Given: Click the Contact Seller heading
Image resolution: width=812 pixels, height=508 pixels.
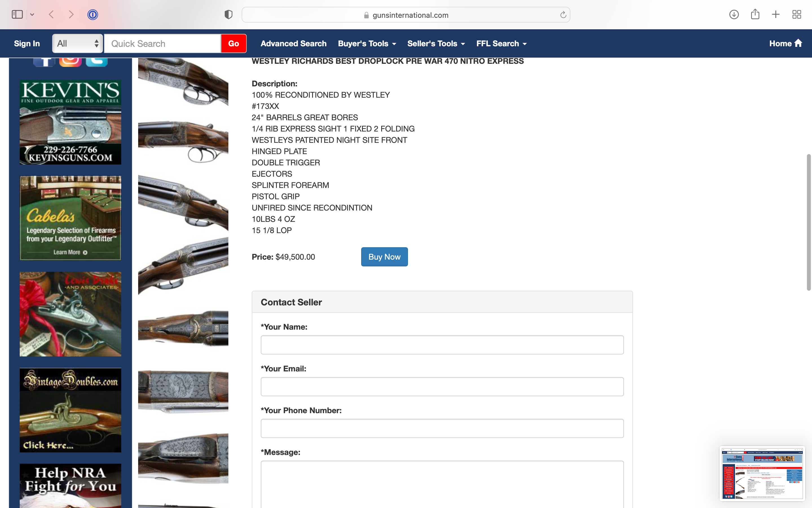Looking at the screenshot, I should (x=291, y=302).
